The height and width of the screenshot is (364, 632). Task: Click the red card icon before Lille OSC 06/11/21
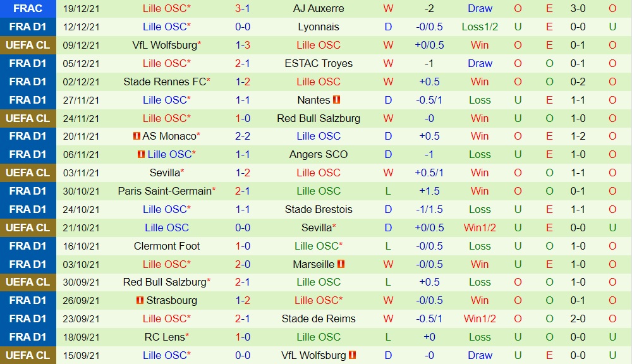tap(141, 154)
